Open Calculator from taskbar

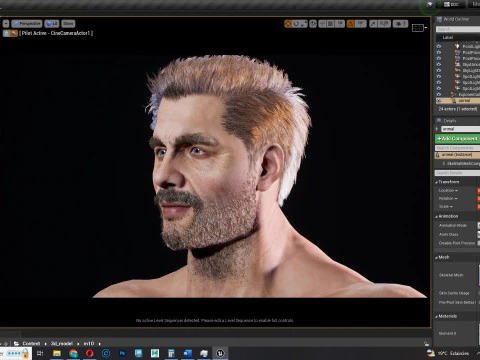pyautogui.click(x=171, y=353)
